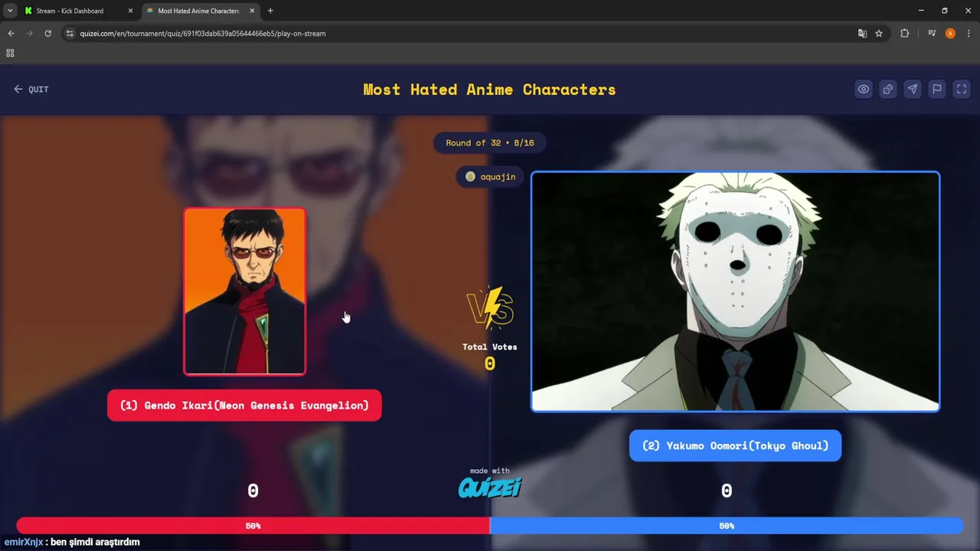
Task: Select the Most Hated Anime Characters tab
Action: pyautogui.click(x=198, y=11)
